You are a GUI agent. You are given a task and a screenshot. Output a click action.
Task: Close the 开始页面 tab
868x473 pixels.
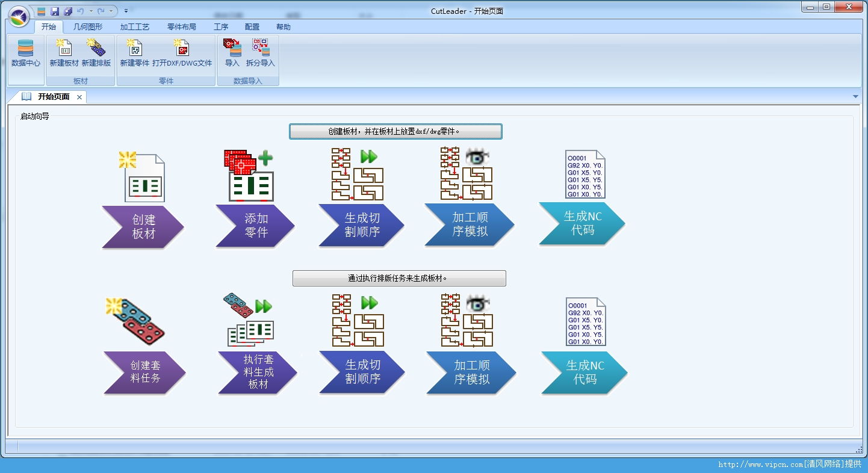coord(80,96)
